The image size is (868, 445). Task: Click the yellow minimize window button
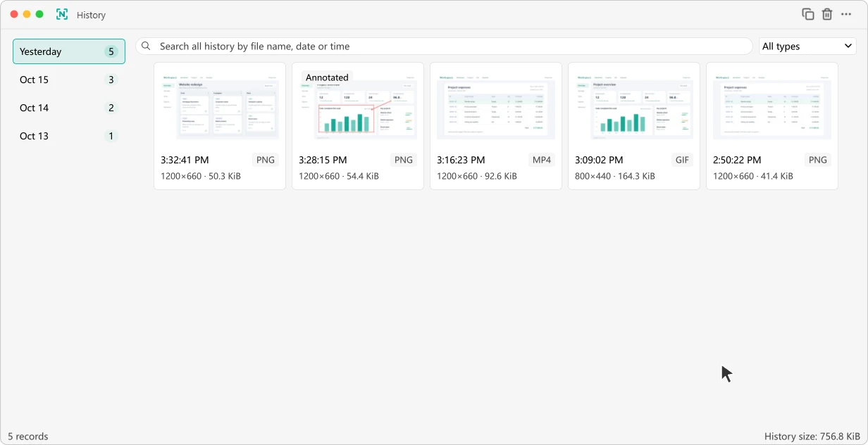click(x=27, y=14)
